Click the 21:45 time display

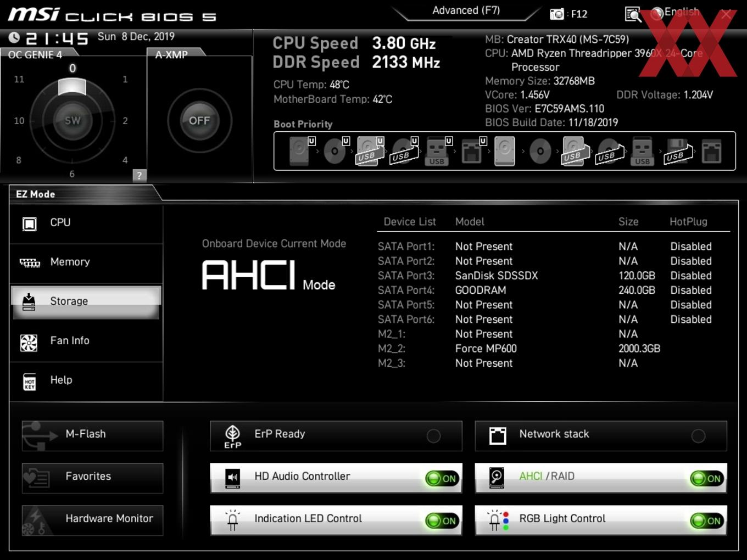[x=57, y=38]
